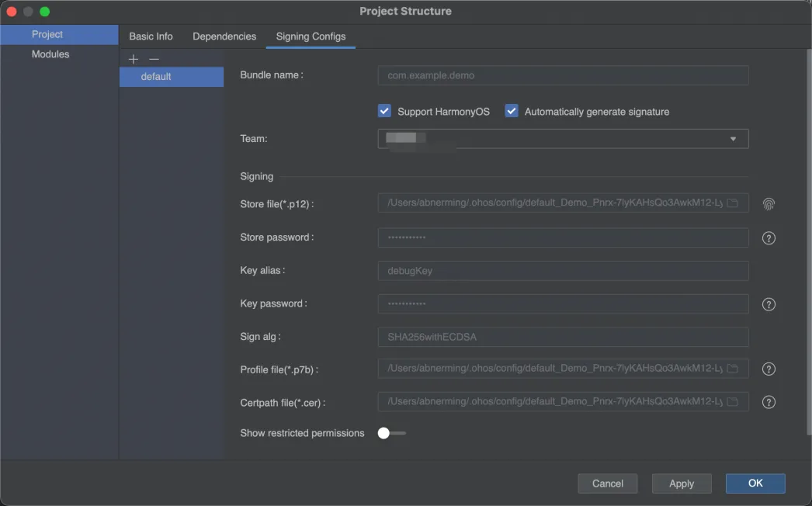Open help icon next to Key password
Viewport: 812px width, 506px height.
pos(769,304)
